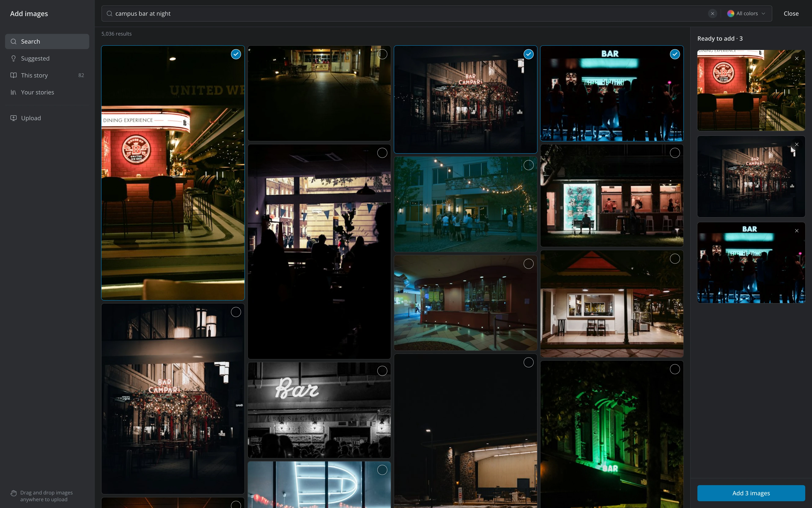Select the red-roof kiosk photo
The width and height of the screenshot is (812, 508).
[x=675, y=258]
